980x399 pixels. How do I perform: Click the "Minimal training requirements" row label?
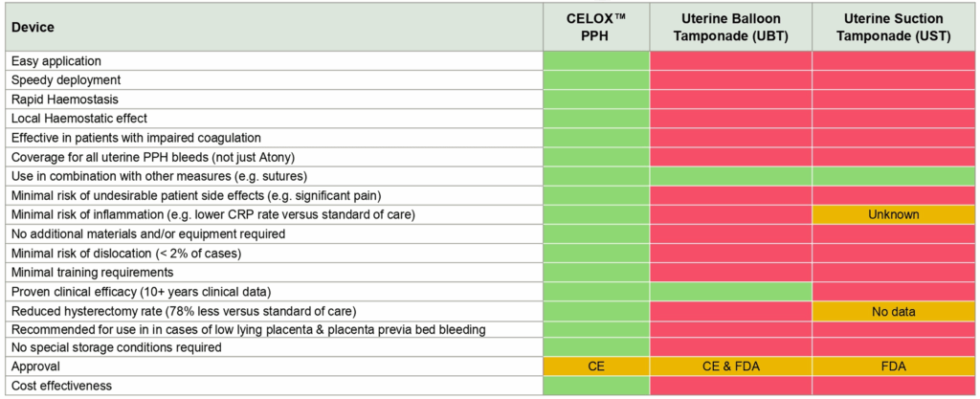pyautogui.click(x=94, y=272)
